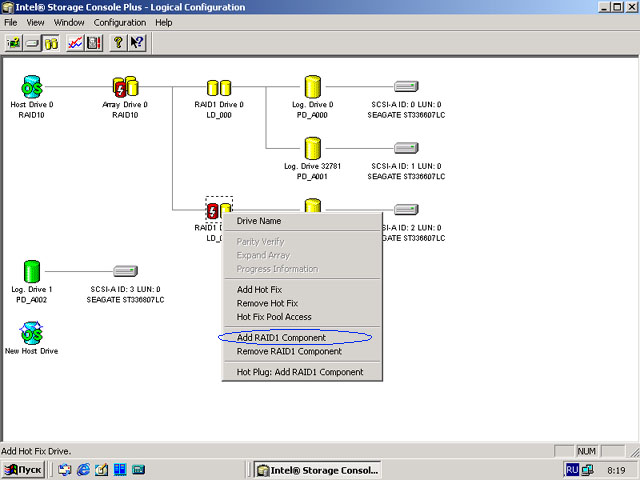
Task: Click the yellow question mark help icon
Action: point(118,43)
